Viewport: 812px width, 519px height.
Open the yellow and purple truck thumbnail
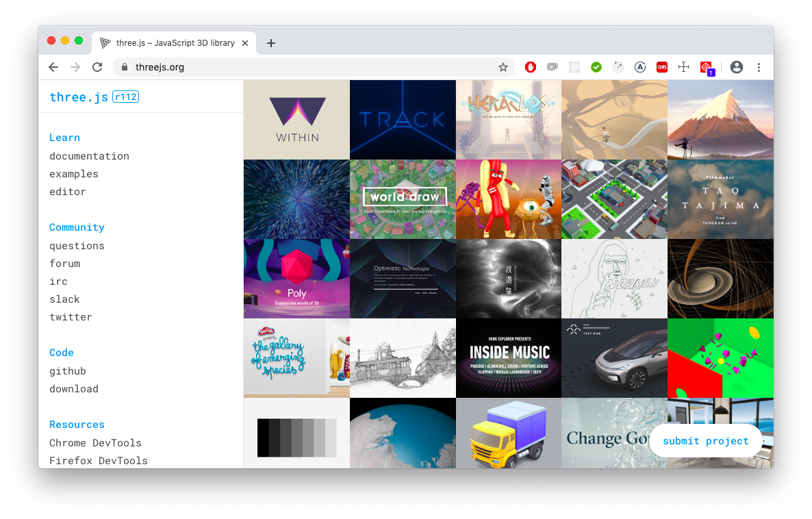click(509, 433)
